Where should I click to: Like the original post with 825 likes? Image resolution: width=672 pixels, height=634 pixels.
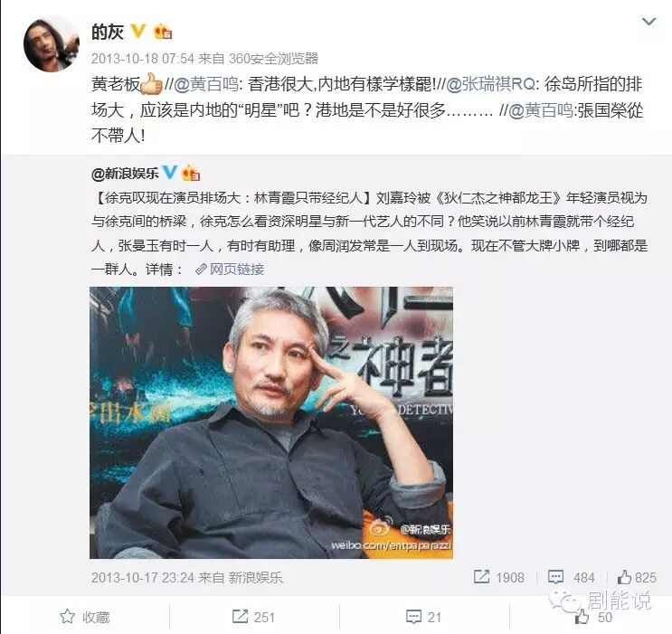coord(637,577)
